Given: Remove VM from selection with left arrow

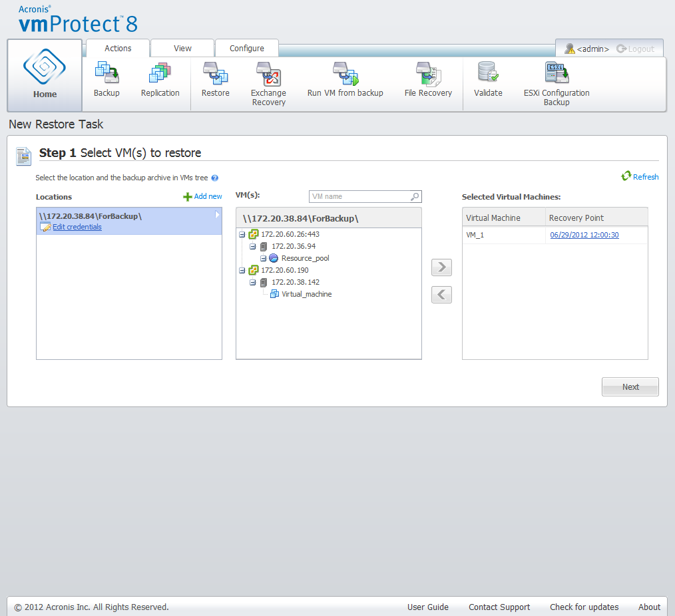Looking at the screenshot, I should coord(441,295).
